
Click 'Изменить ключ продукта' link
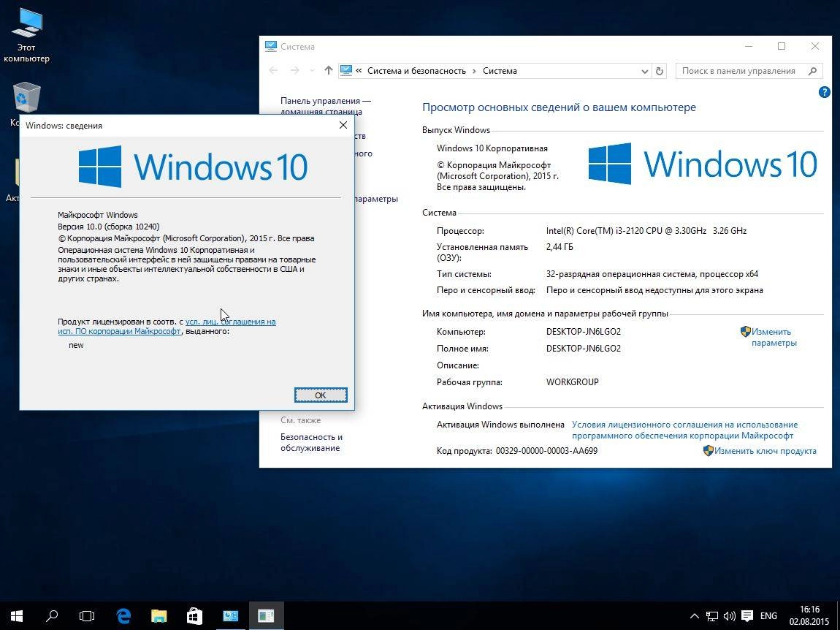(765, 451)
